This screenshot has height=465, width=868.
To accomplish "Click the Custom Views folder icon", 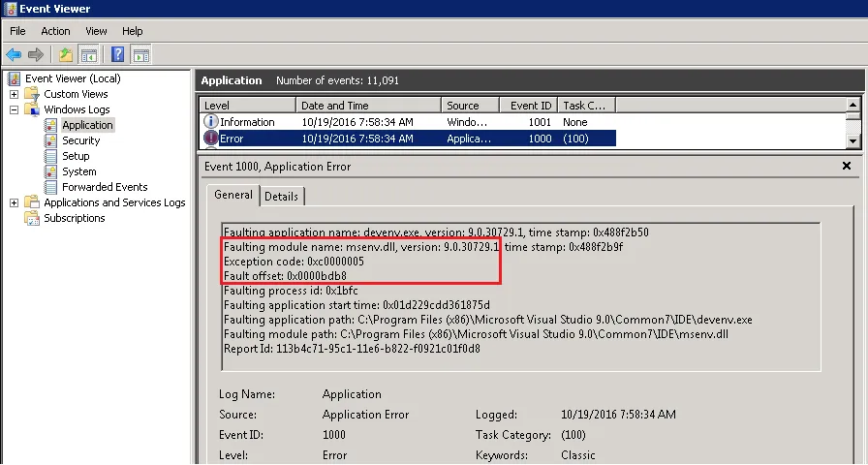I will 32,94.
